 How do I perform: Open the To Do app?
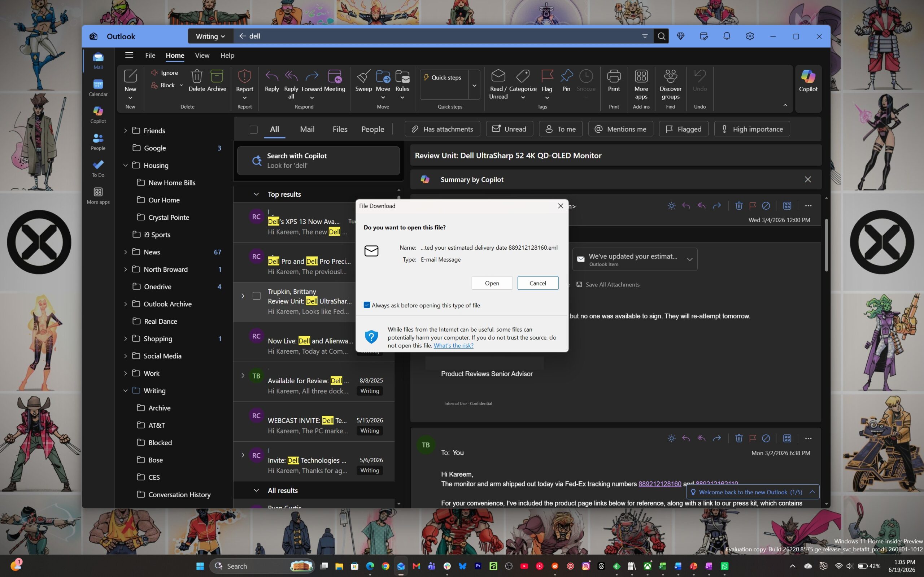point(98,169)
